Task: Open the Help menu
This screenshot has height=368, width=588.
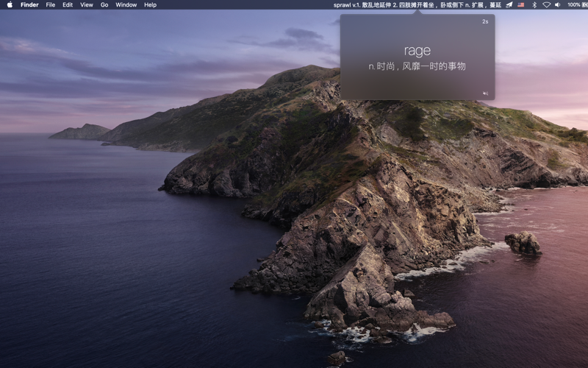Action: pos(150,5)
